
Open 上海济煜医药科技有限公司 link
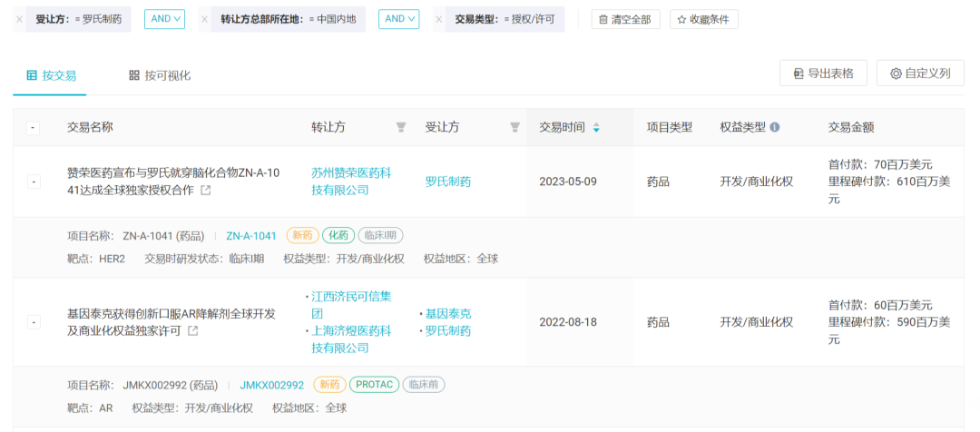tap(351, 339)
